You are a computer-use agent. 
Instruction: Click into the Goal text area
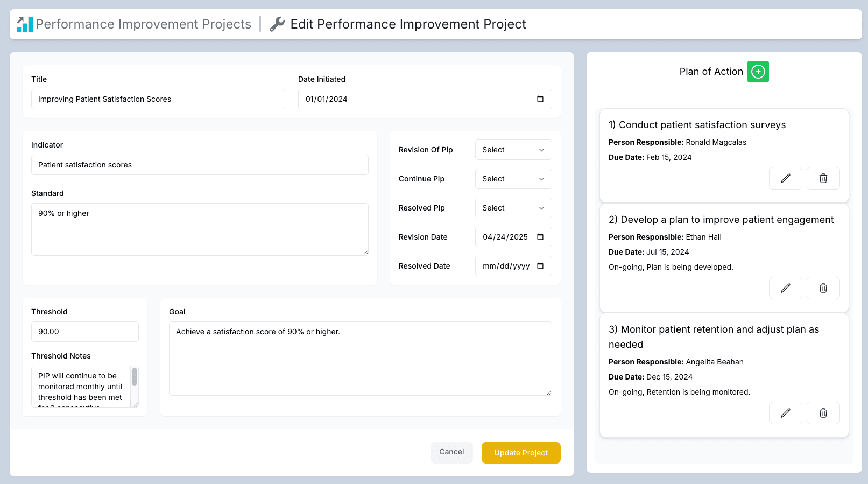click(x=360, y=359)
